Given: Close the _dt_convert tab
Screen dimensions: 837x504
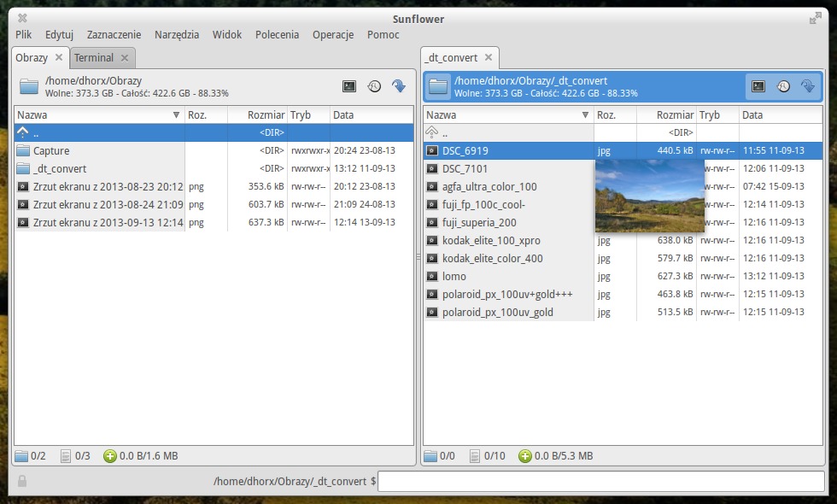Looking at the screenshot, I should pyautogui.click(x=489, y=57).
